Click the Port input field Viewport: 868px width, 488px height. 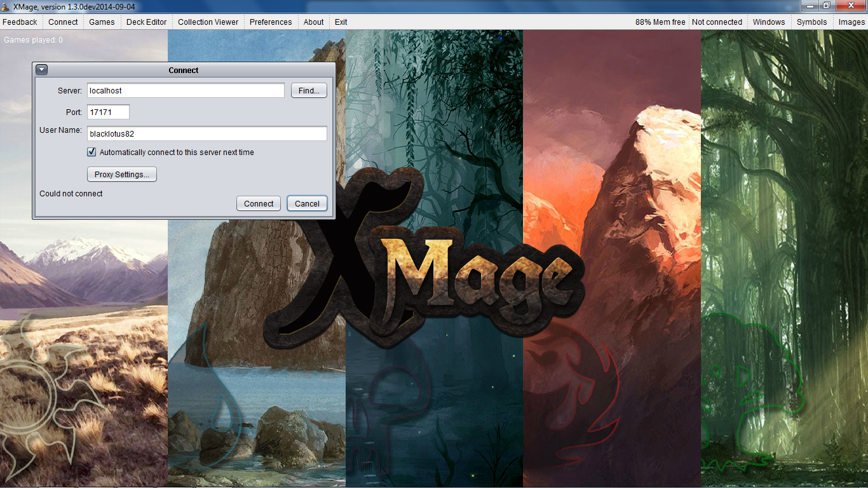tap(108, 112)
